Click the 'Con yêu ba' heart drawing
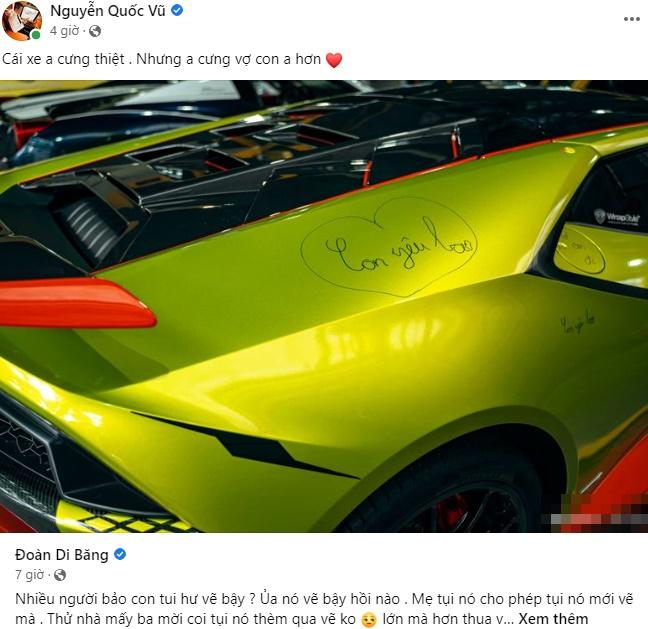Viewport: 648px width, 629px height. tap(389, 247)
